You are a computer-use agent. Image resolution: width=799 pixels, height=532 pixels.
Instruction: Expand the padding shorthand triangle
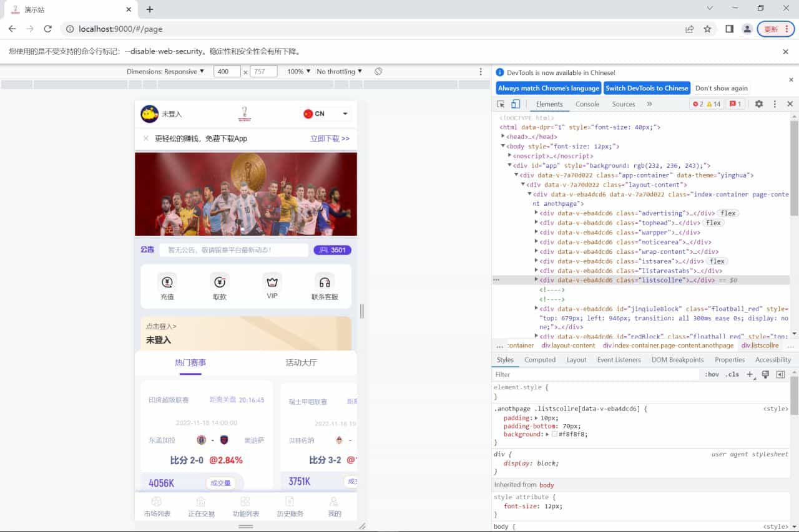[537, 418]
